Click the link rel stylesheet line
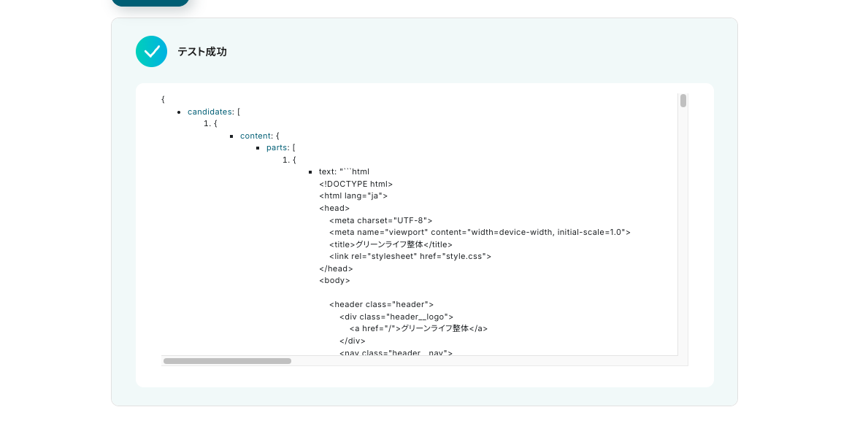 [410, 257]
